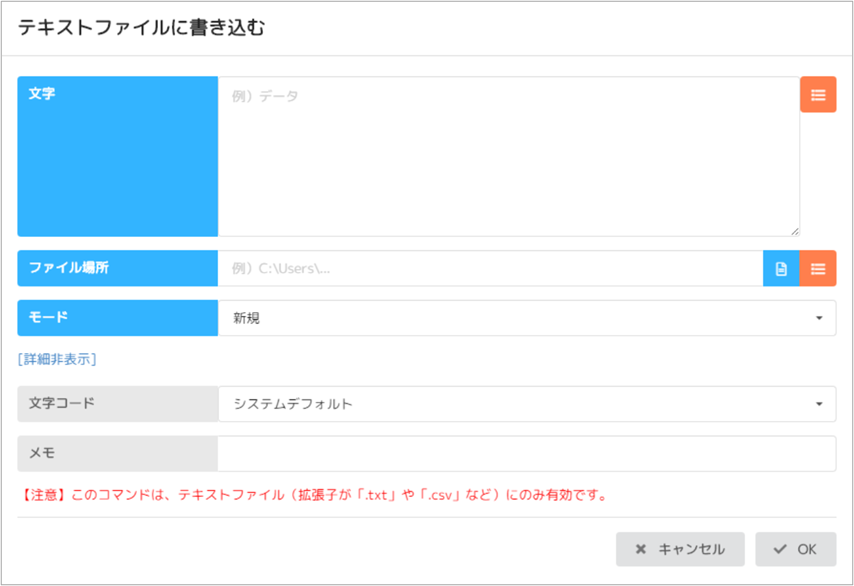Image resolution: width=854 pixels, height=586 pixels.
Task: Click the document icon in the ファイル場所 row
Action: point(781,268)
